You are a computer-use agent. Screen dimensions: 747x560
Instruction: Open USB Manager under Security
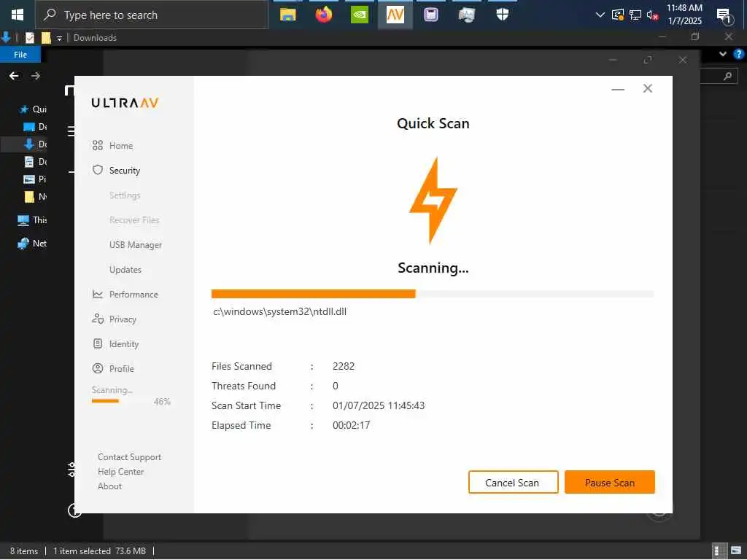135,245
